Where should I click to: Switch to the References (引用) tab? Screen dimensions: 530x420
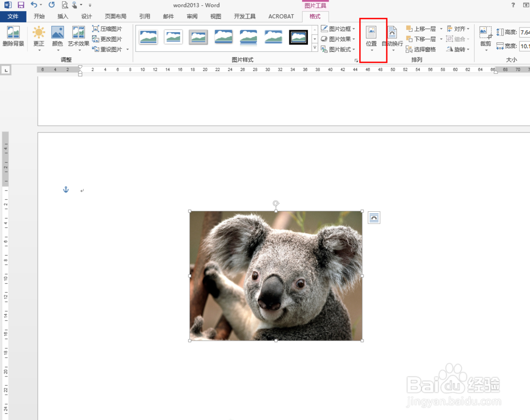point(145,16)
